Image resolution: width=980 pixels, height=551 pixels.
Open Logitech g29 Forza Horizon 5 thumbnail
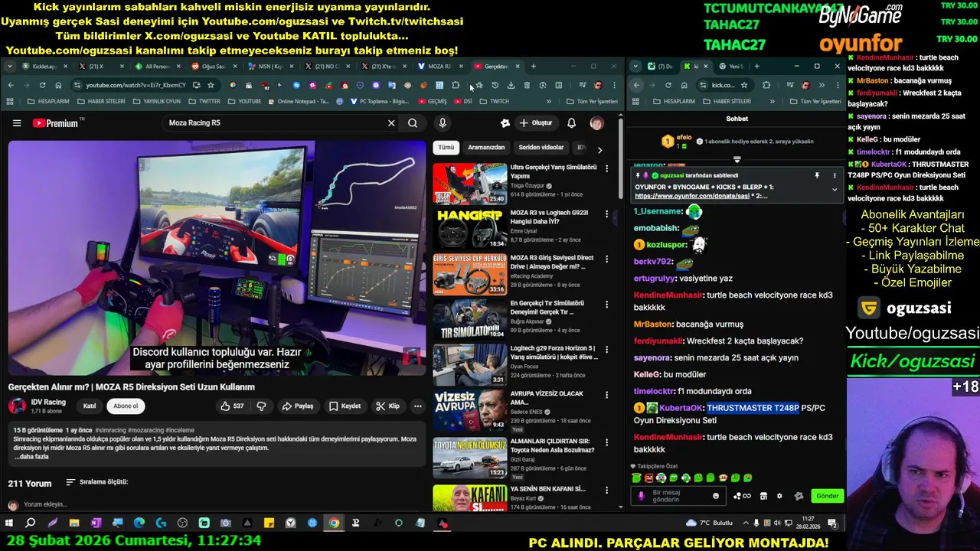[469, 364]
